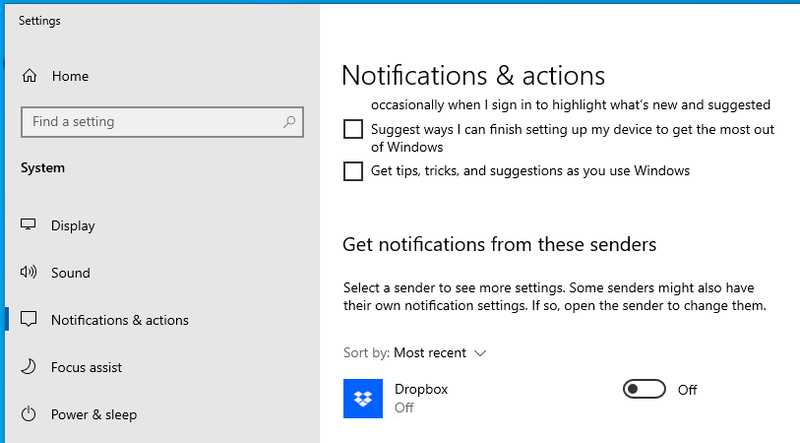This screenshot has width=800, height=443.
Task: Click the Focus assist moon icon
Action: click(29, 367)
